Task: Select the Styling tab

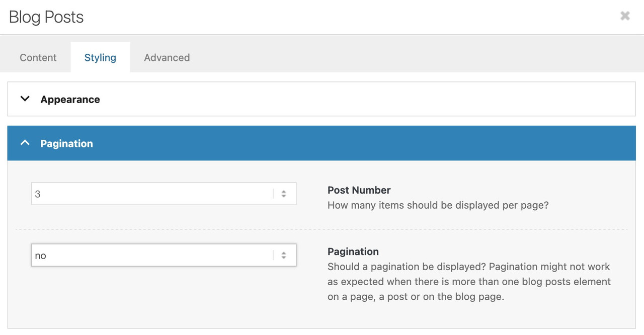Action: coord(100,57)
